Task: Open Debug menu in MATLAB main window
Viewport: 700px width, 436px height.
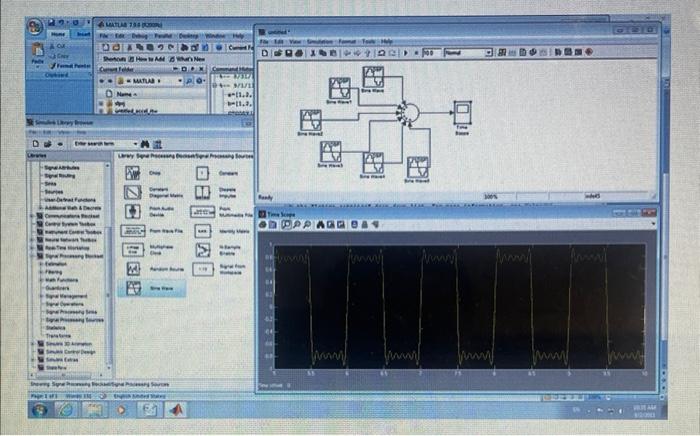Action: coord(139,36)
